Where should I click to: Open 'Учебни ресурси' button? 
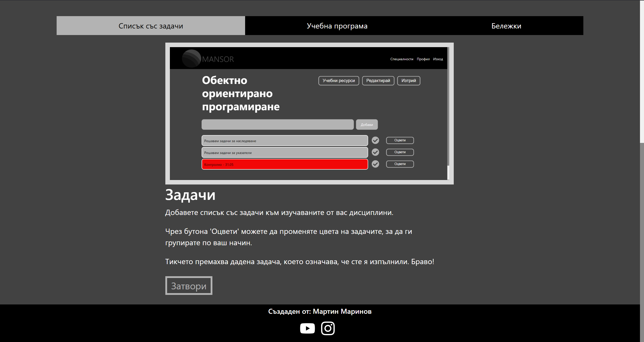click(x=338, y=81)
